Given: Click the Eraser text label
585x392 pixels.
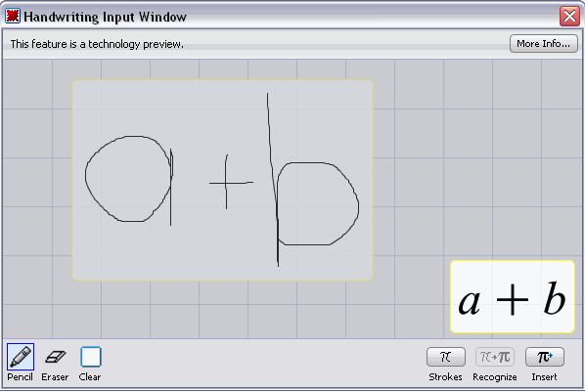Looking at the screenshot, I should click(55, 377).
